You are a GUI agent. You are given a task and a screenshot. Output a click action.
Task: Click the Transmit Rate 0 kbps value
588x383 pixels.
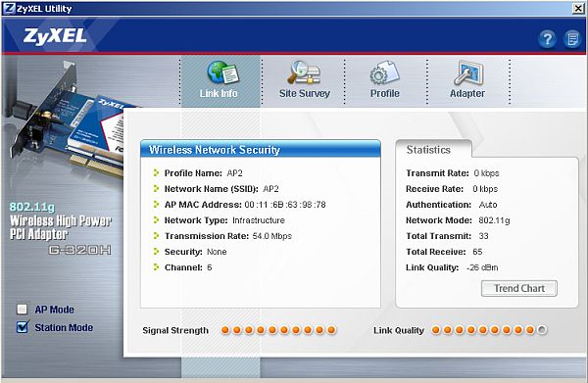click(486, 173)
